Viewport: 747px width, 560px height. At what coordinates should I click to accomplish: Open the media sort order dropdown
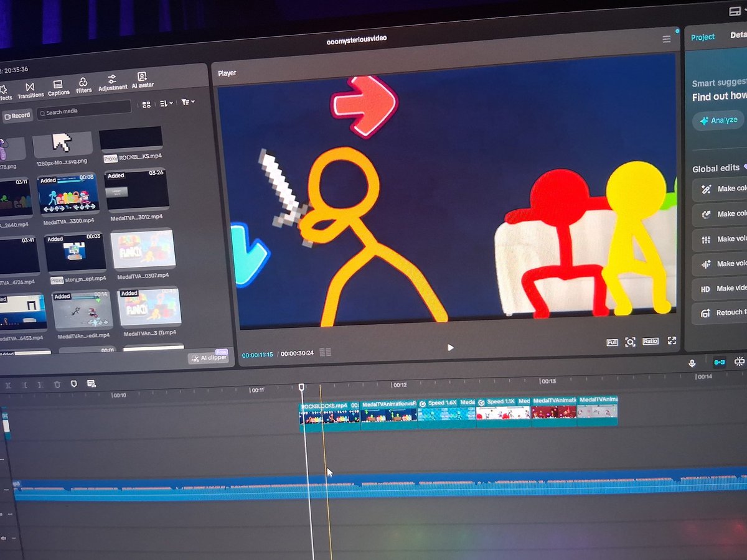[166, 103]
